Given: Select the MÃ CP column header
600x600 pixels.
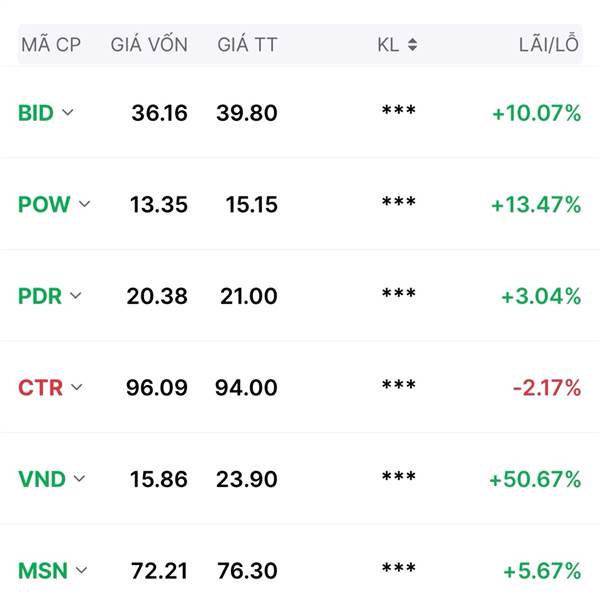Looking at the screenshot, I should 51,43.
